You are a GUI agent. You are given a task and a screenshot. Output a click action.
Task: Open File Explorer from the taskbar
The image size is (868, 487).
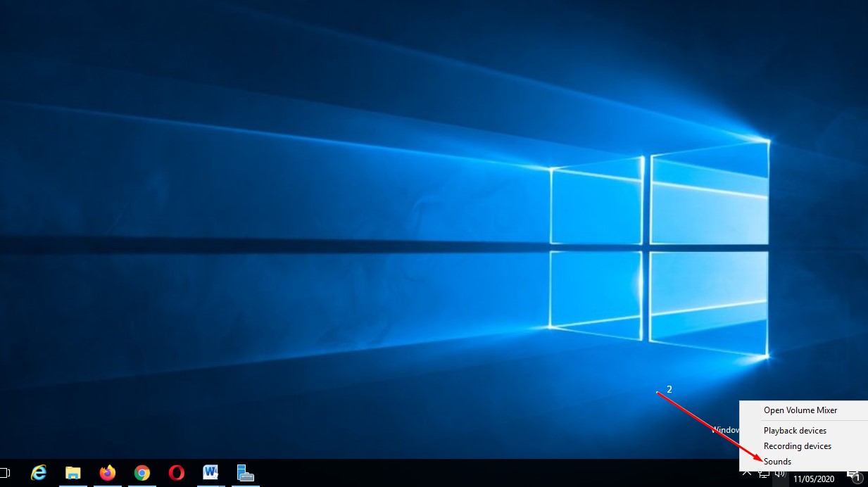coord(73,473)
